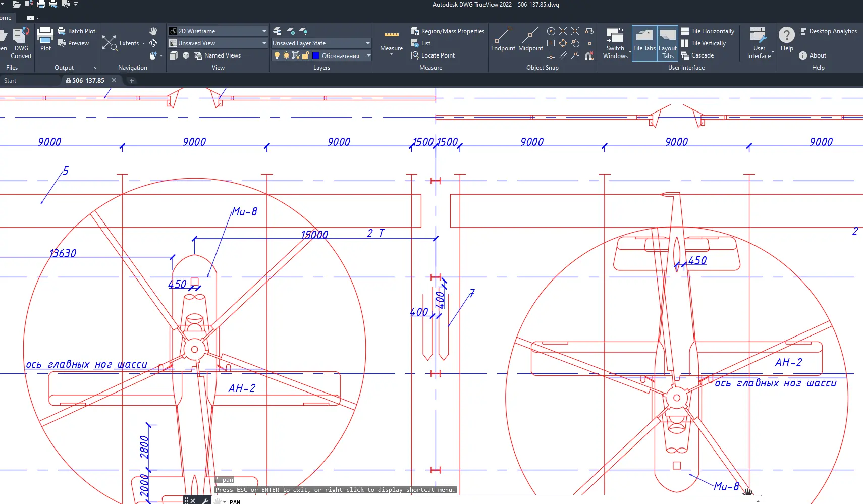863x504 pixels.
Task: Tile windows horizontally
Action: pos(708,31)
